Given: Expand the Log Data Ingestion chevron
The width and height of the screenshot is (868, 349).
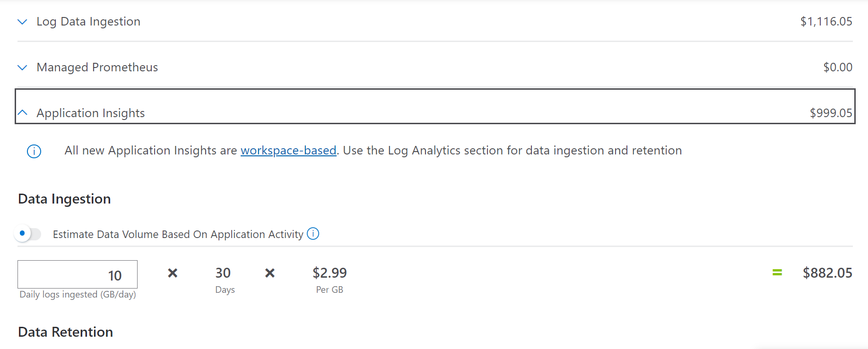Looking at the screenshot, I should coord(22,22).
